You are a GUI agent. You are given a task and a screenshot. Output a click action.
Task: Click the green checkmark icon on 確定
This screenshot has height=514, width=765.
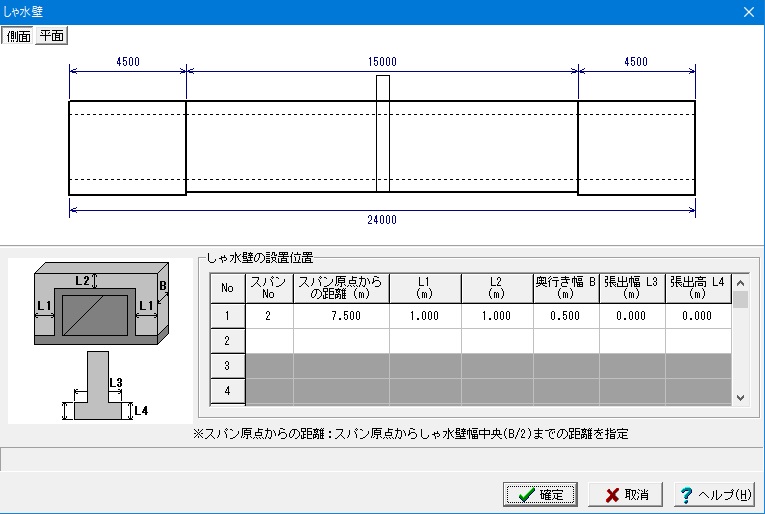pos(526,495)
